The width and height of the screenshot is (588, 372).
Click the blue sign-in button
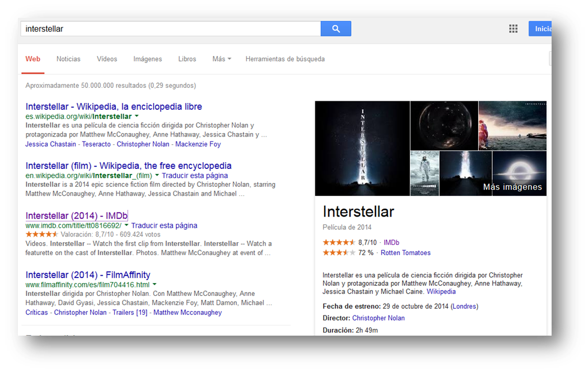(540, 29)
